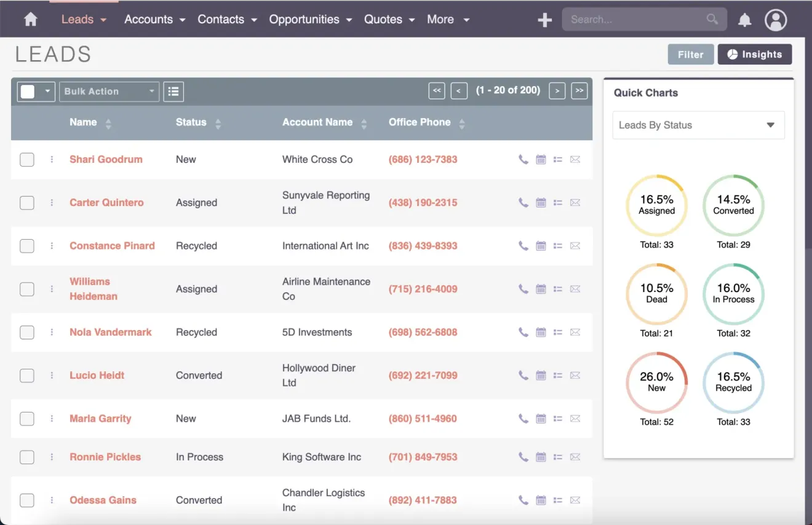The image size is (812, 525).
Task: Open the Leads By Status chart dropdown
Action: 698,125
